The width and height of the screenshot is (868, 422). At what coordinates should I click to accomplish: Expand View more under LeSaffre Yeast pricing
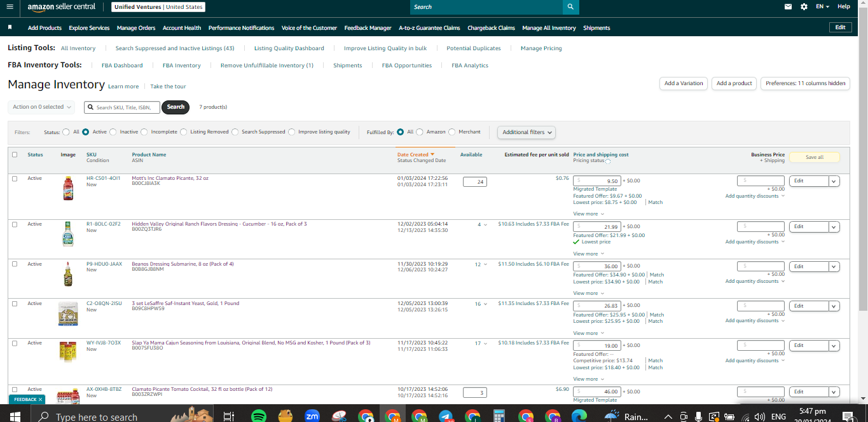589,333
